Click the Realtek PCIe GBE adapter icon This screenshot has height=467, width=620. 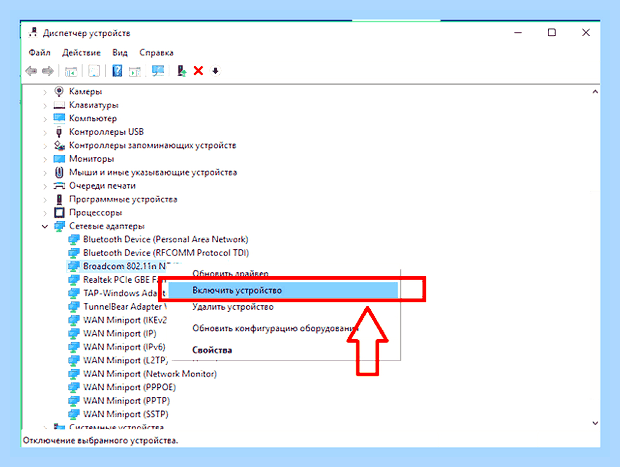click(x=74, y=280)
